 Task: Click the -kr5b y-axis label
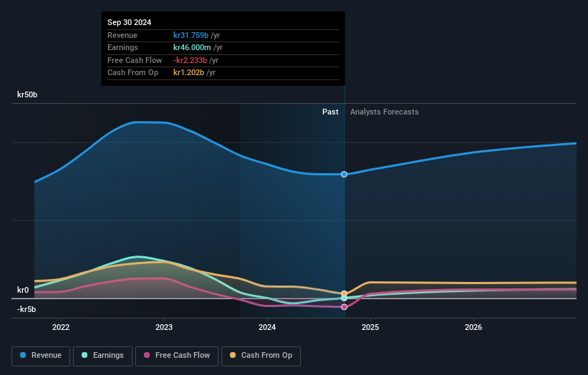click(26, 309)
